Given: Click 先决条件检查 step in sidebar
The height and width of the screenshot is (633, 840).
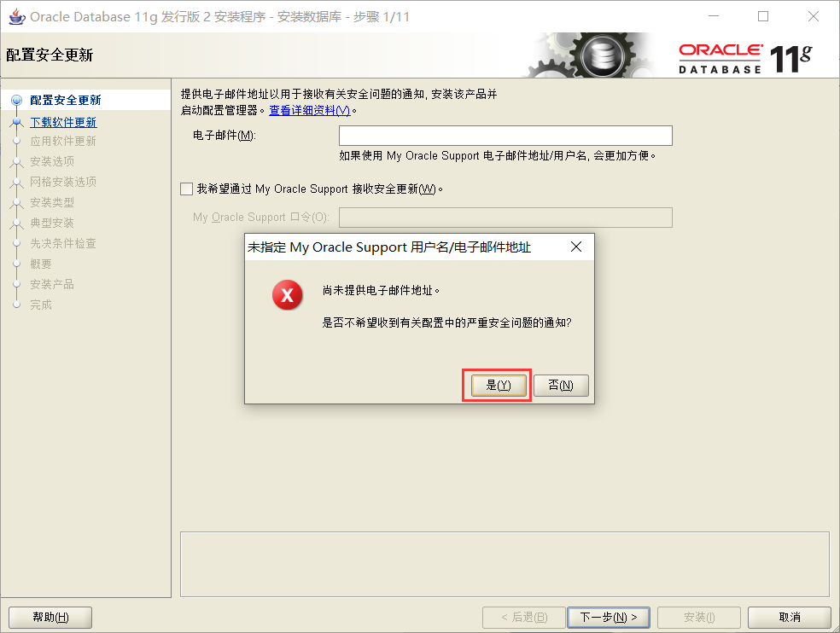Looking at the screenshot, I should pos(63,243).
